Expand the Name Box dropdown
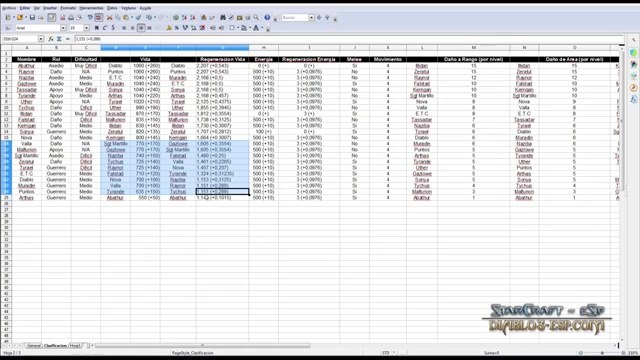640x360 pixels. click(x=41, y=39)
